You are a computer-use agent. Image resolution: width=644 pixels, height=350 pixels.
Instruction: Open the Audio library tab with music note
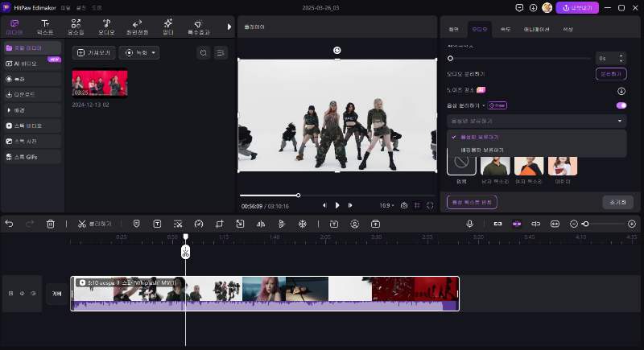[106, 27]
